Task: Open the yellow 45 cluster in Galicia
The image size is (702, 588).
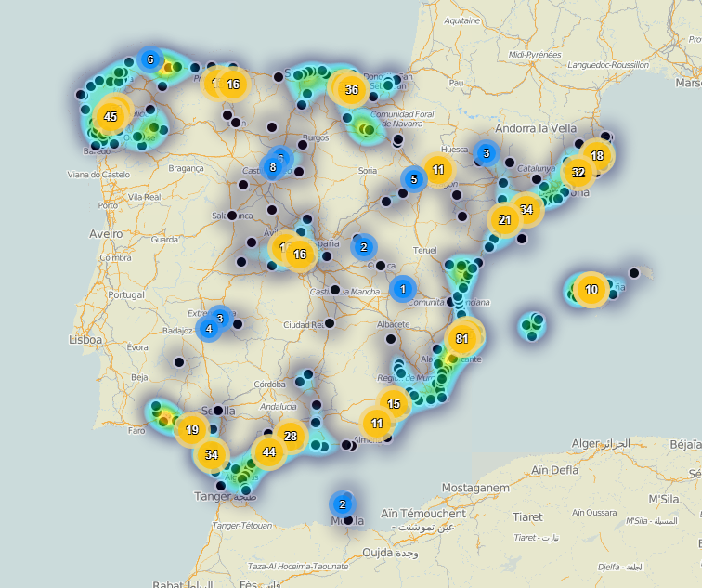Action: click(110, 117)
